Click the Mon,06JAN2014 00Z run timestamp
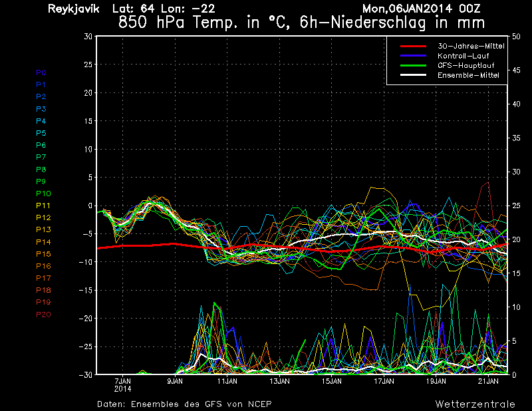532x411 pixels. click(421, 9)
